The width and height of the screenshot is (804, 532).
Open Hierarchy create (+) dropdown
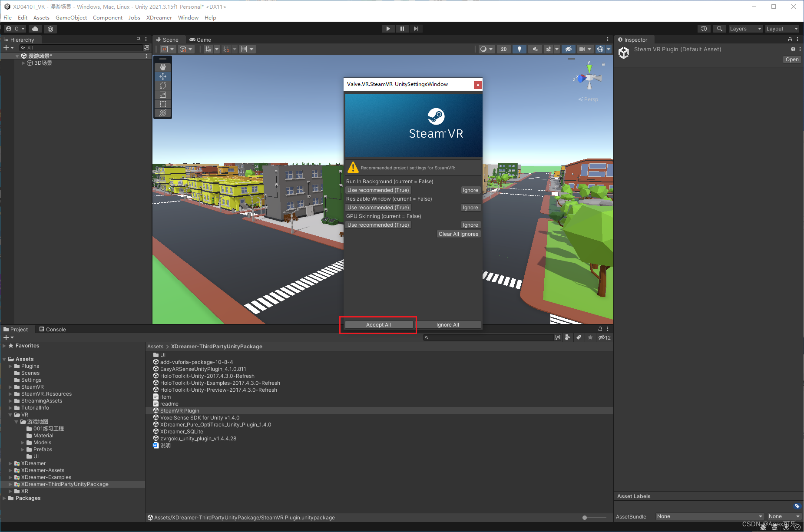click(9, 48)
